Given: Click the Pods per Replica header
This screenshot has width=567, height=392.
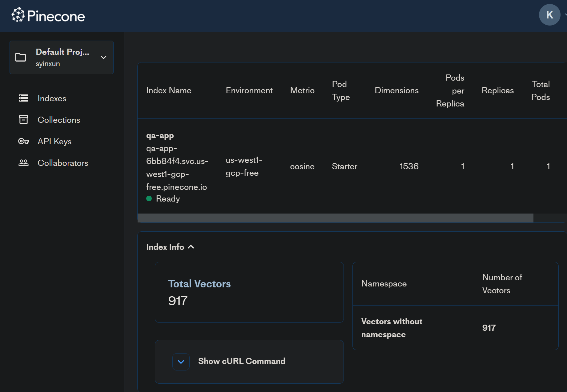Looking at the screenshot, I should [x=450, y=90].
